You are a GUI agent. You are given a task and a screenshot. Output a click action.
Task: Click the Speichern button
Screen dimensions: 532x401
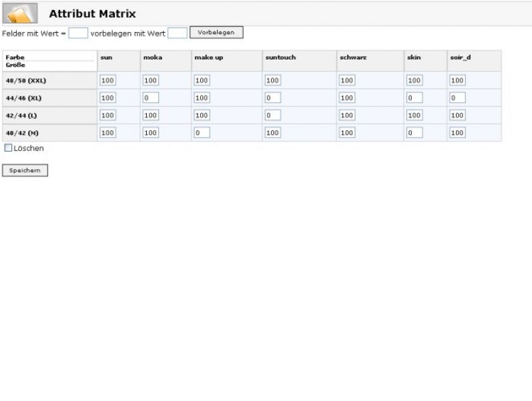tap(25, 170)
